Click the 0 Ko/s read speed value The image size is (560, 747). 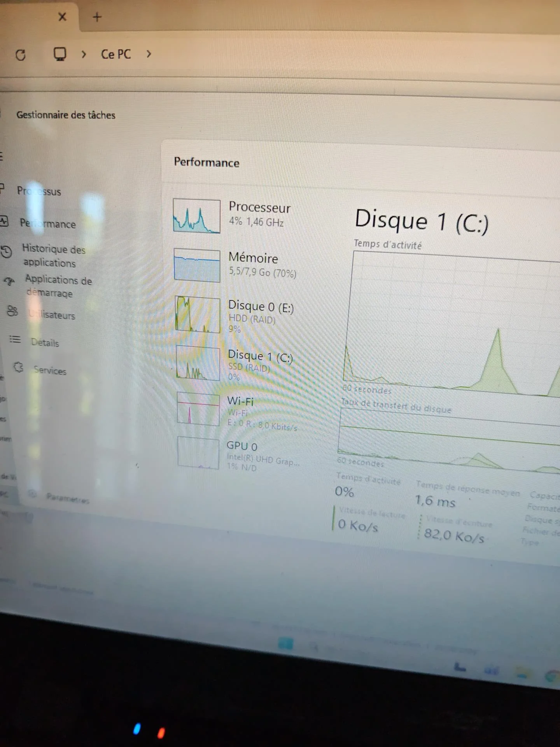(358, 525)
